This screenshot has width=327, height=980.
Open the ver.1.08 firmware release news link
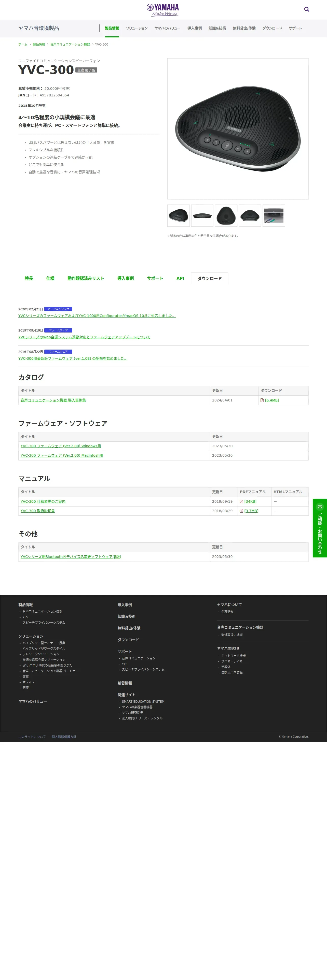click(73, 358)
